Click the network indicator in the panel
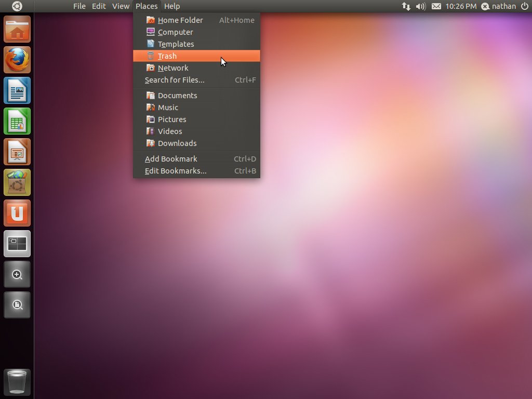 pos(406,6)
